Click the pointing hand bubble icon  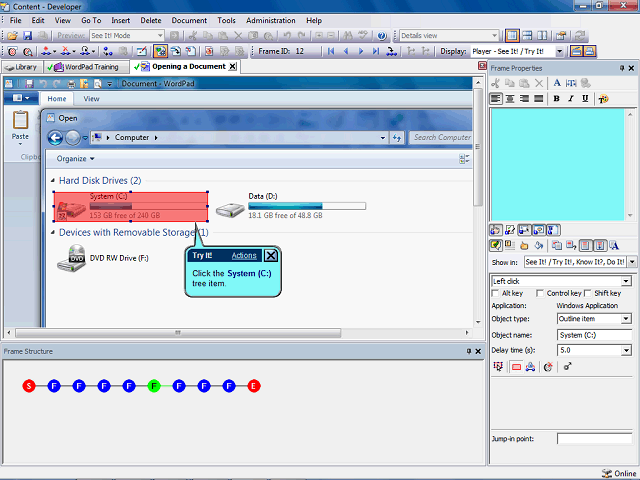click(524, 246)
